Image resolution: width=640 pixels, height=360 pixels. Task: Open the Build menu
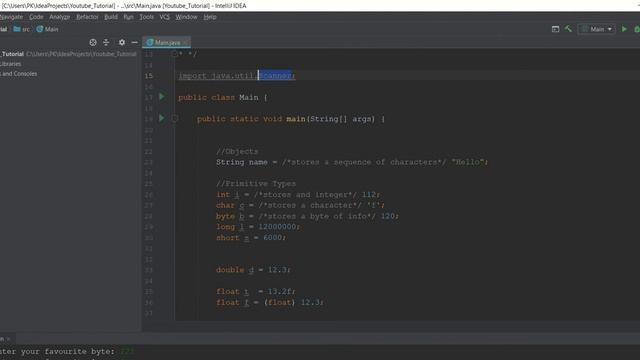click(111, 17)
